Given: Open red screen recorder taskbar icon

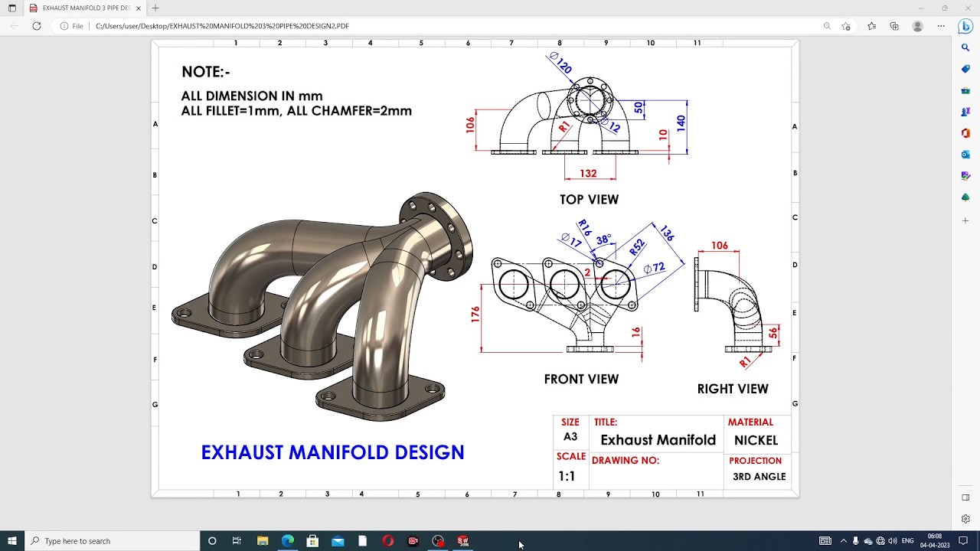Looking at the screenshot, I should (x=413, y=541).
